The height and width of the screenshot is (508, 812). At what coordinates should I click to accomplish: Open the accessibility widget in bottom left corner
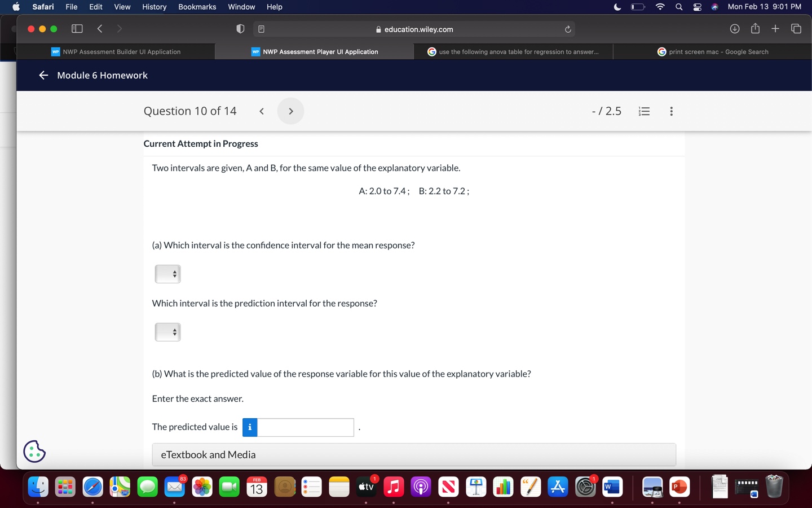34,451
